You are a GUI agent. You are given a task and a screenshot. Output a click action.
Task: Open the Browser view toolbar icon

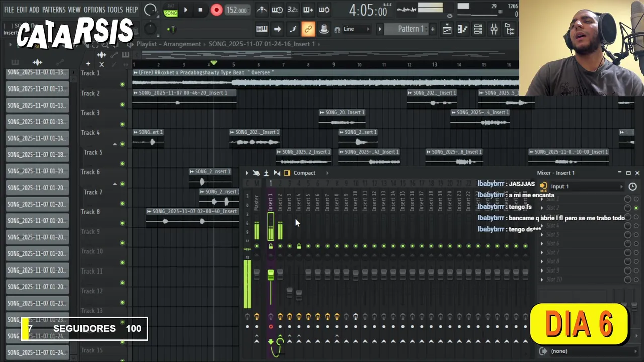click(510, 29)
